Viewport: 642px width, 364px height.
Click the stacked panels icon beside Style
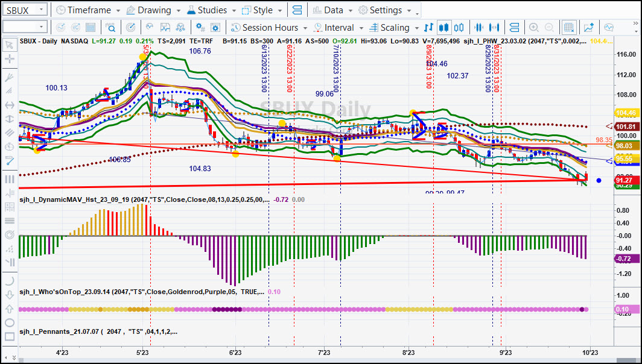pos(297,10)
